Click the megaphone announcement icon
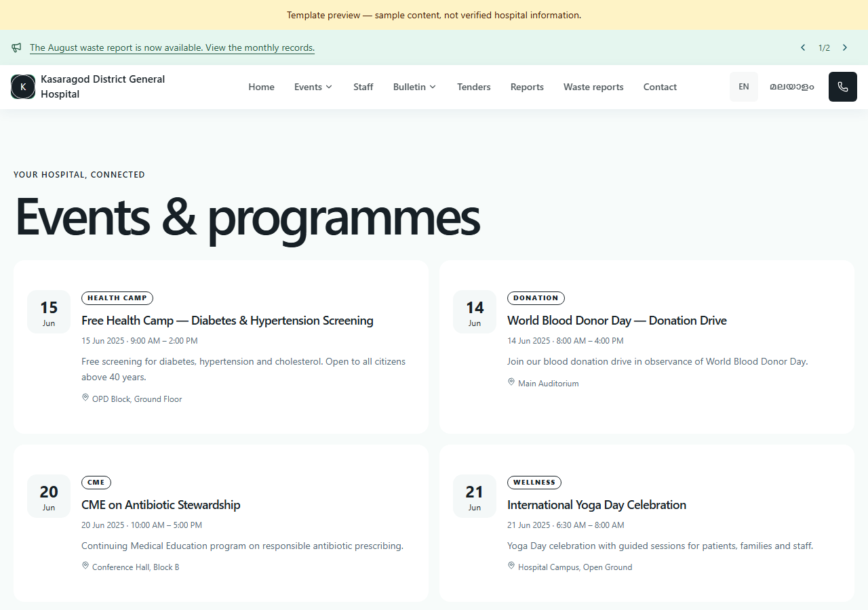 tap(16, 47)
